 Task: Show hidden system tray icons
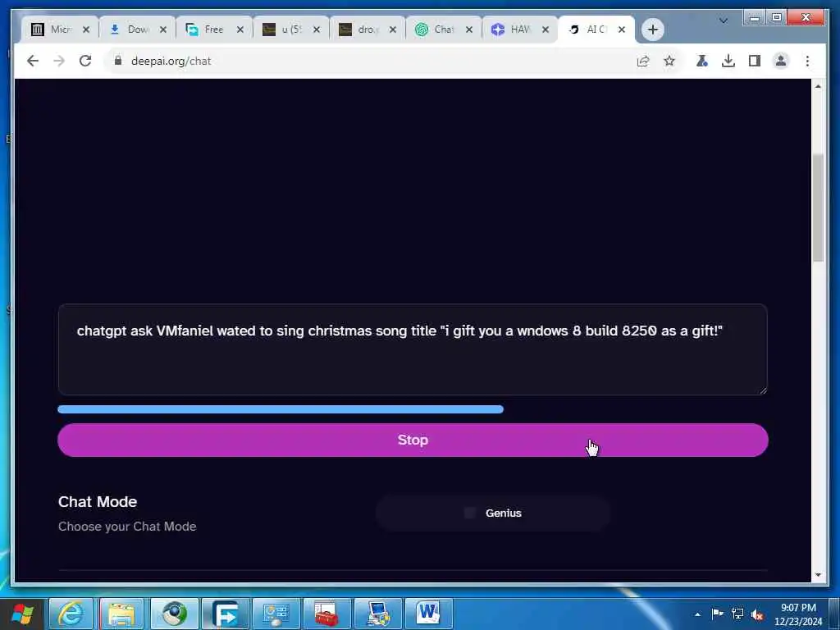coord(697,614)
